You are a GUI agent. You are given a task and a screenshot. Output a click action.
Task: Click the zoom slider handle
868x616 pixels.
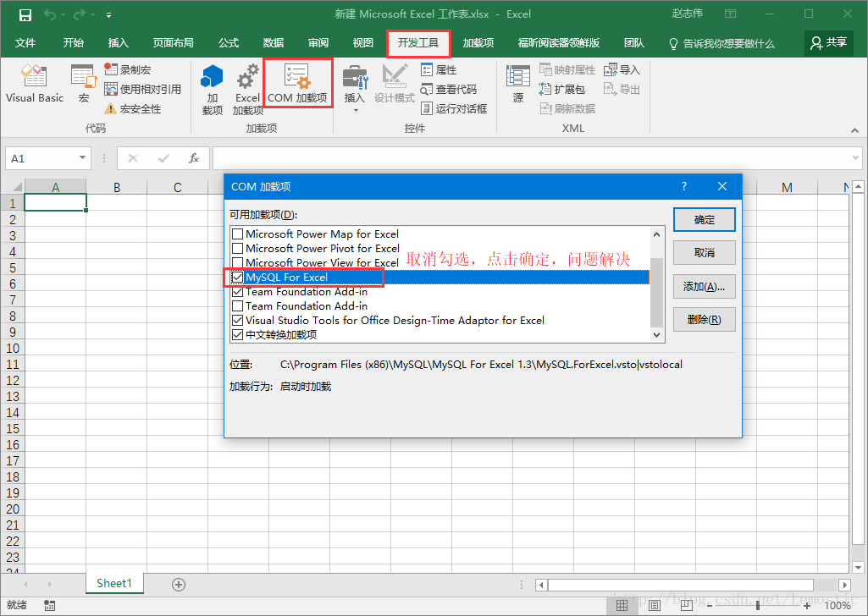(x=757, y=606)
